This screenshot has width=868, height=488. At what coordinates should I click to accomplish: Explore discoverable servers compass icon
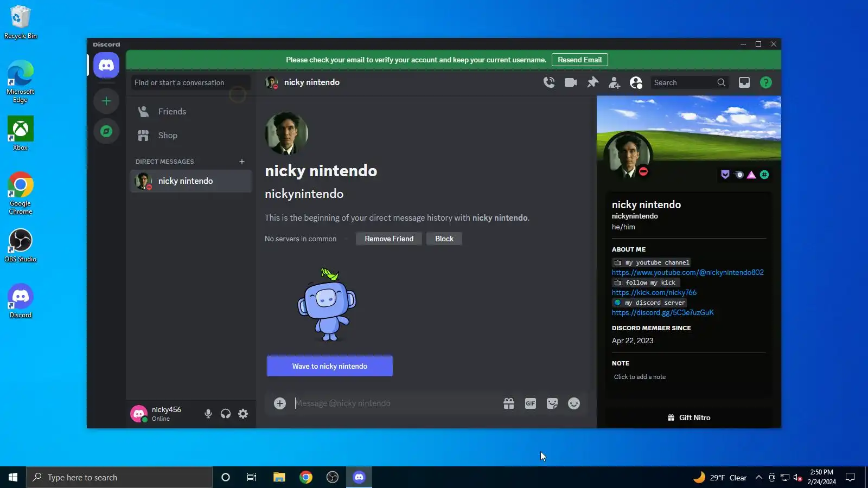coord(106,131)
